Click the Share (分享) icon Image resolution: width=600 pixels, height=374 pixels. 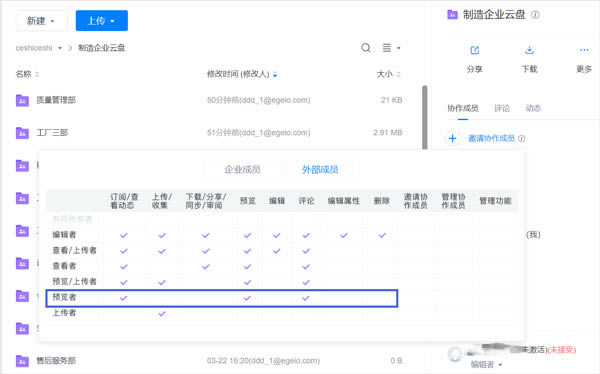(474, 50)
